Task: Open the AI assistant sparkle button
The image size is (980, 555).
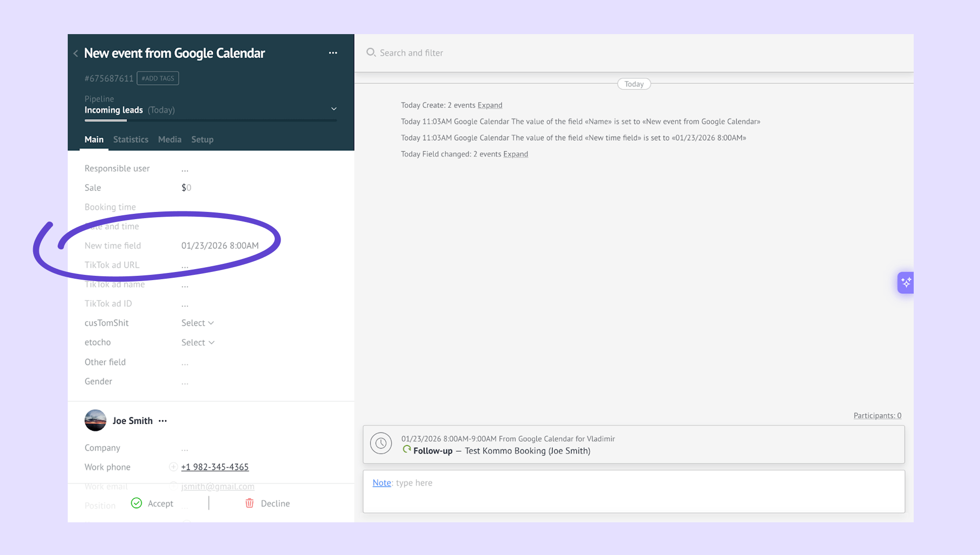Action: coord(905,283)
